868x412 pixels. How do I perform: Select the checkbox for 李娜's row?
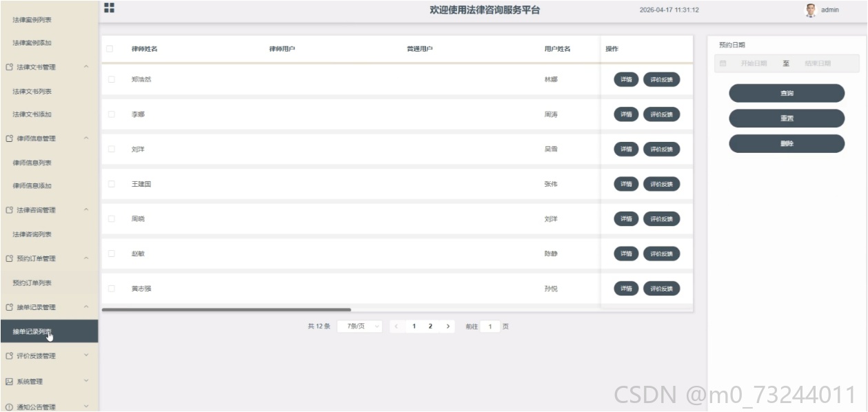(x=112, y=114)
